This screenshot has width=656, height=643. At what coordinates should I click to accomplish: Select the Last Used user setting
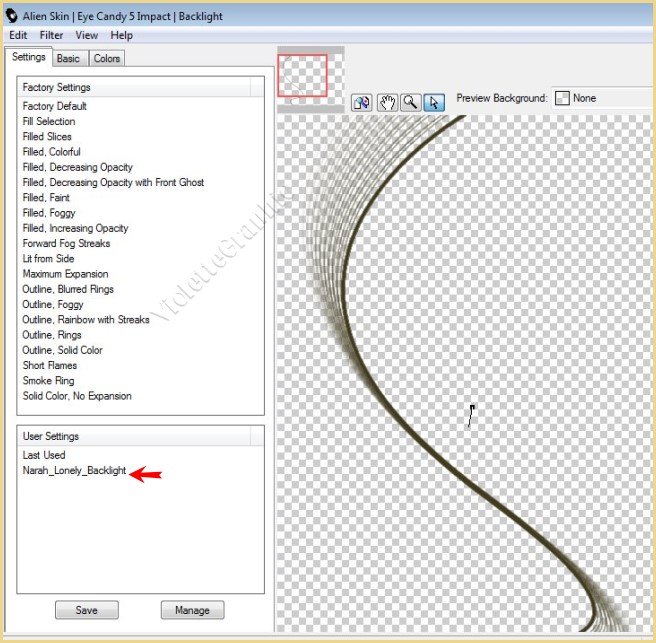[x=44, y=455]
